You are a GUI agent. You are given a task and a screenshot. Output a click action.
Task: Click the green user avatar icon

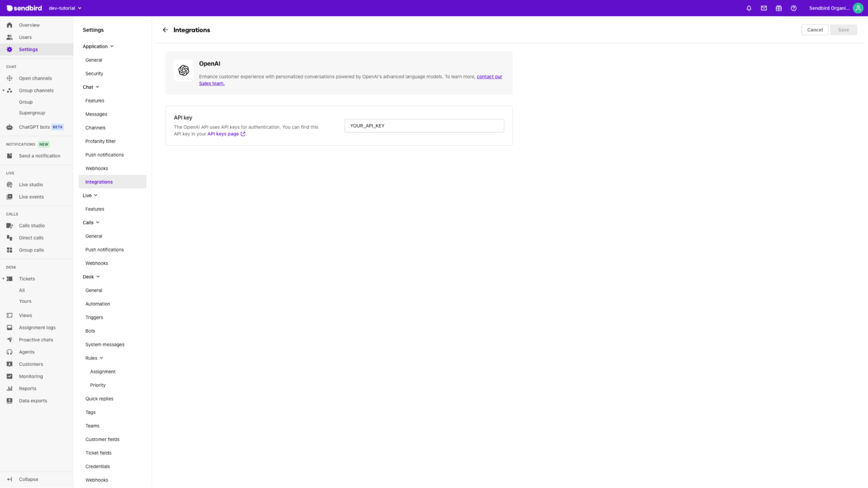coord(858,8)
